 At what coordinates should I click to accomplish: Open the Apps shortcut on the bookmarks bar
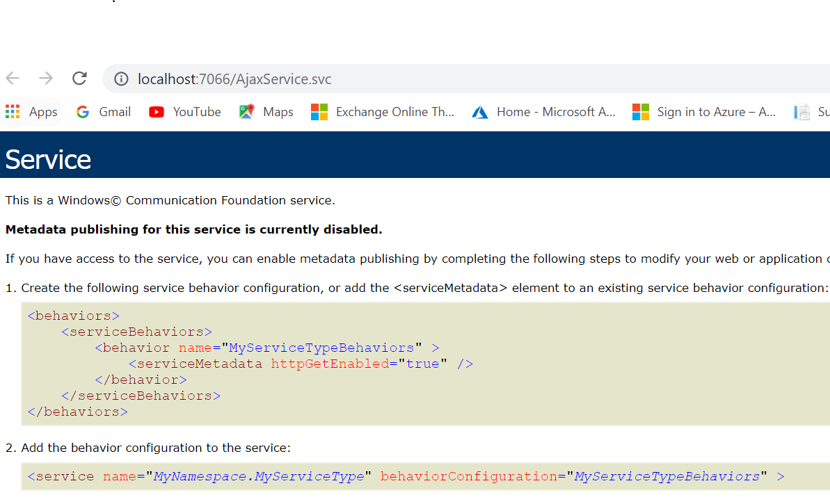tap(32, 111)
